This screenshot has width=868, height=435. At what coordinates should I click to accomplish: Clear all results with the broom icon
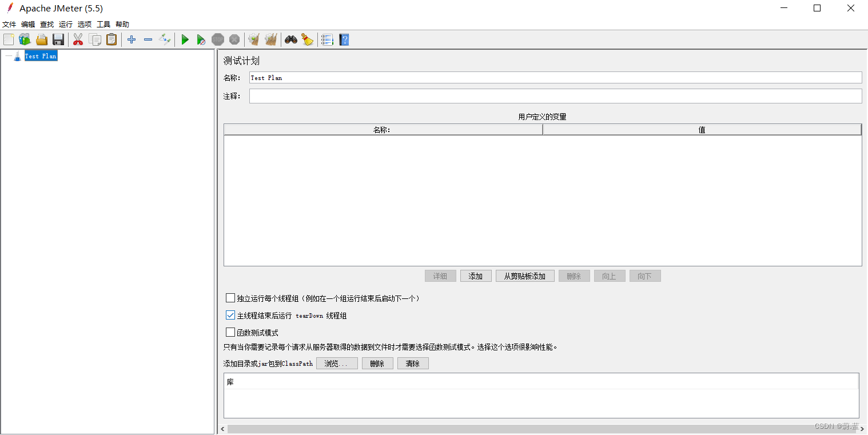(270, 39)
